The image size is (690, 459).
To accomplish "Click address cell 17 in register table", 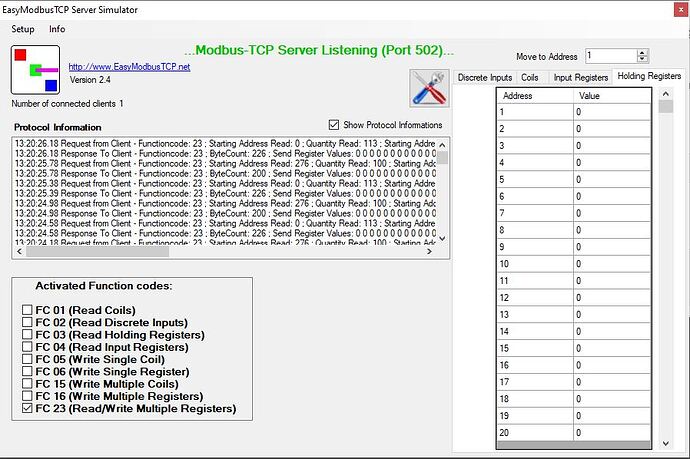I will (x=535, y=382).
